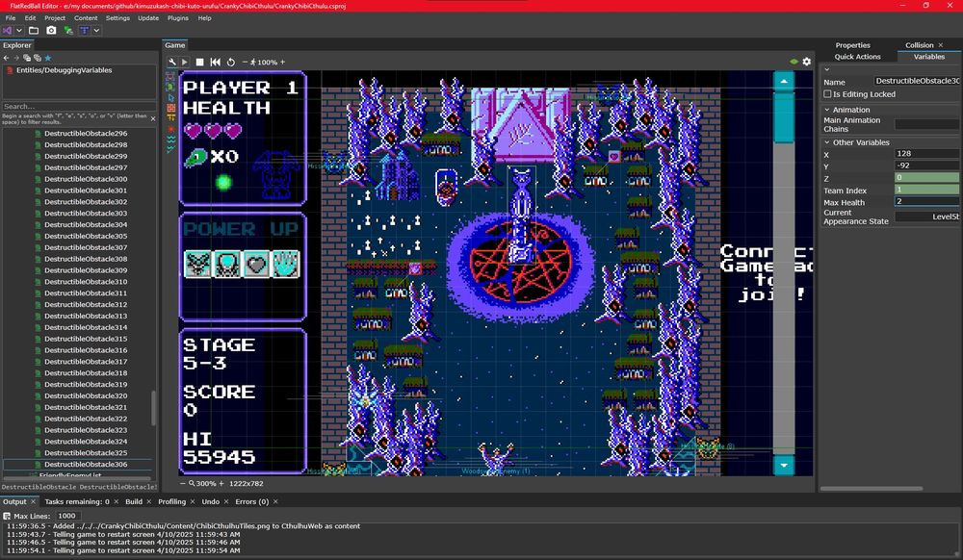963x560 pixels.
Task: Navigate forward in Explorer history
Action: tap(16, 58)
